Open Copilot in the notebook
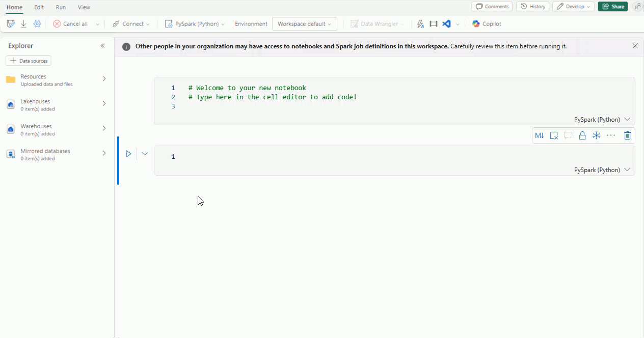Viewport: 644px width, 338px height. point(486,23)
